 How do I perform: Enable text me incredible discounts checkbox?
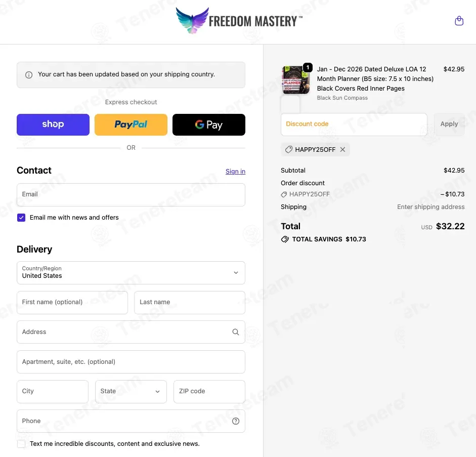21,444
